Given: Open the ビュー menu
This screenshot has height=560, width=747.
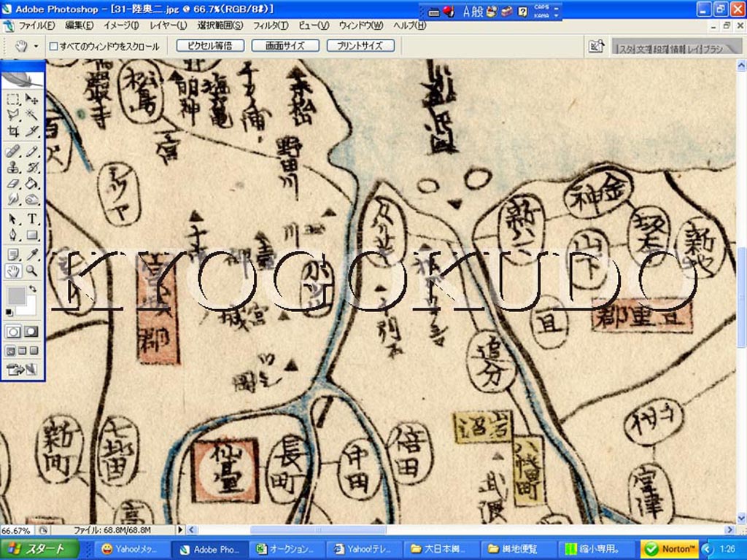Looking at the screenshot, I should click(314, 26).
